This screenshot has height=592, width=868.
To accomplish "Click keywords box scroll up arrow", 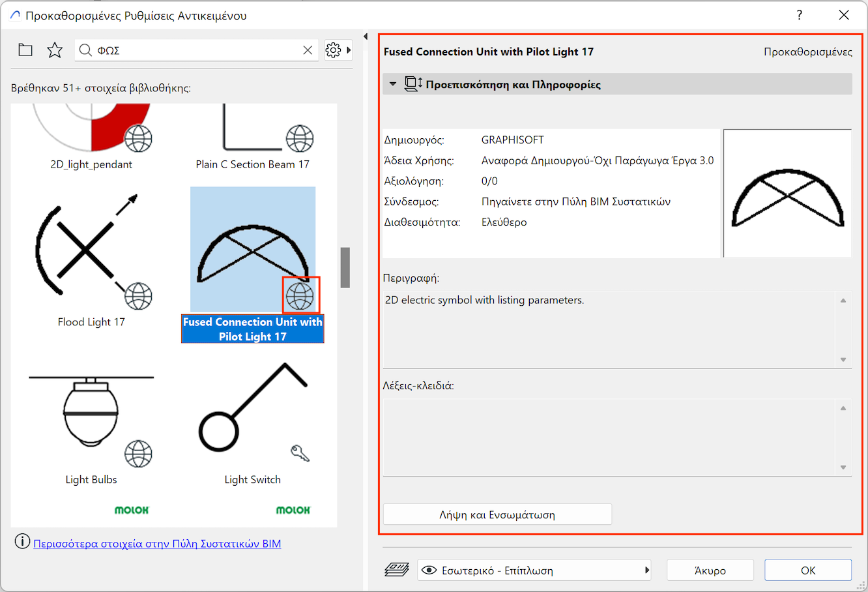I will (843, 408).
